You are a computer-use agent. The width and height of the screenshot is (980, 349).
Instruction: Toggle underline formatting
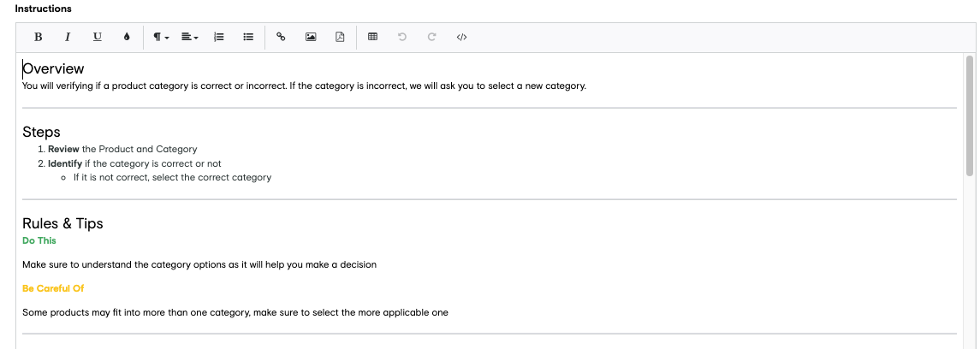[x=97, y=37]
